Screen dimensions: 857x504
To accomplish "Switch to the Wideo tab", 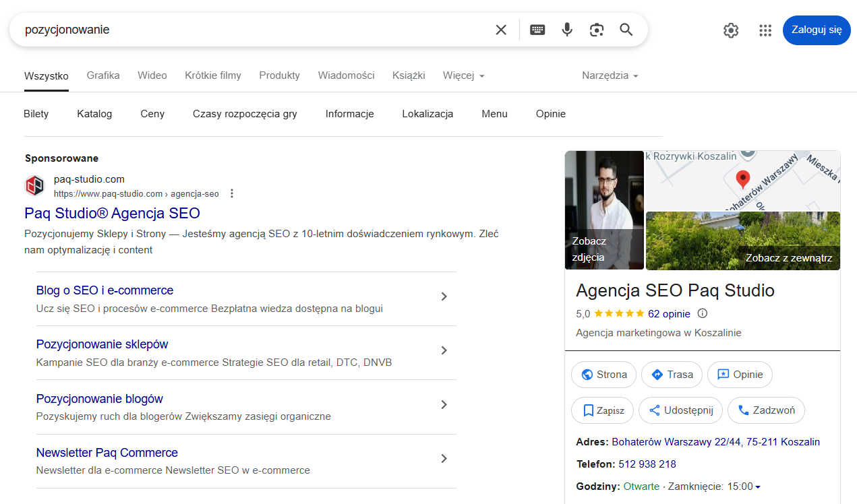I will (x=152, y=75).
